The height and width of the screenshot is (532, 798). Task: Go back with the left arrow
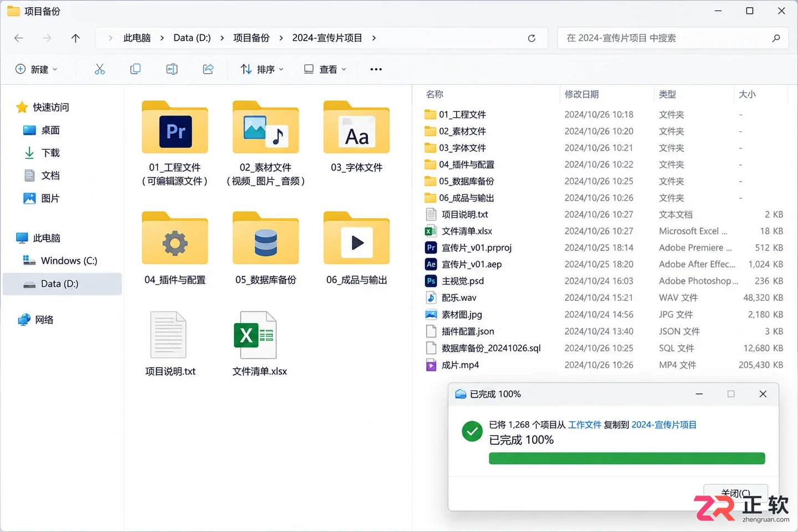[19, 38]
